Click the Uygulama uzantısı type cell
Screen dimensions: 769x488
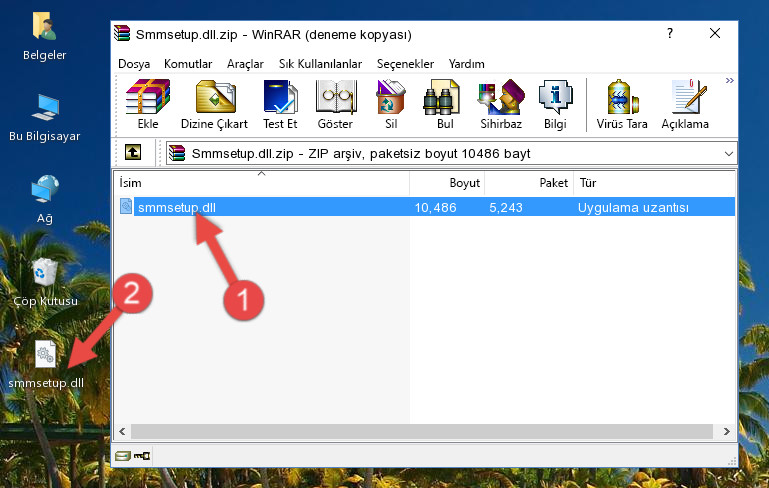coord(633,207)
